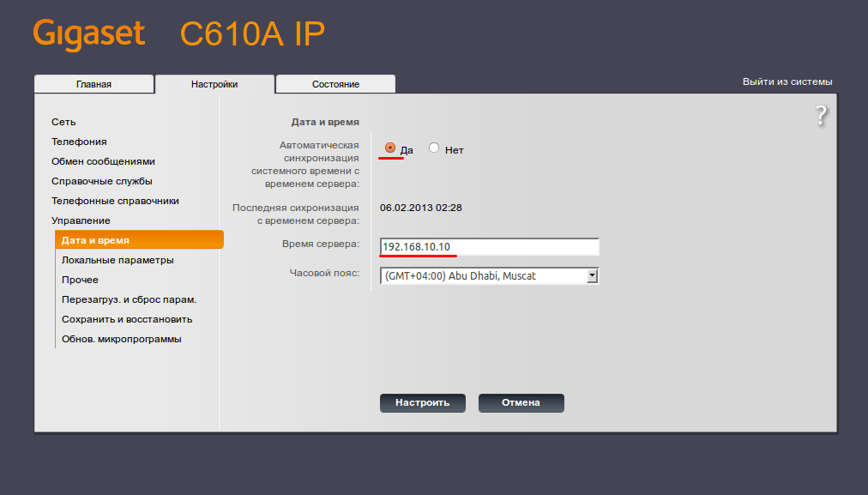Image resolution: width=868 pixels, height=495 pixels.
Task: Open the Телефонные справочники section
Action: 115,201
